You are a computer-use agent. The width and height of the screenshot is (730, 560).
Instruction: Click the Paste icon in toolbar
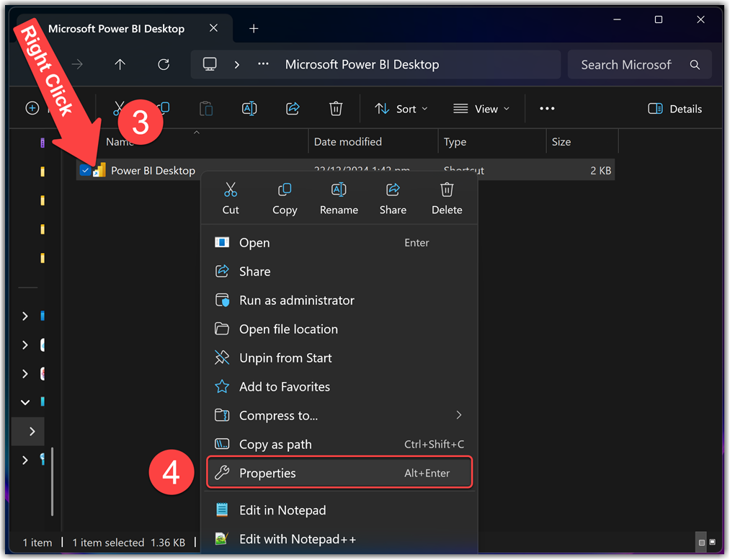pos(206,108)
